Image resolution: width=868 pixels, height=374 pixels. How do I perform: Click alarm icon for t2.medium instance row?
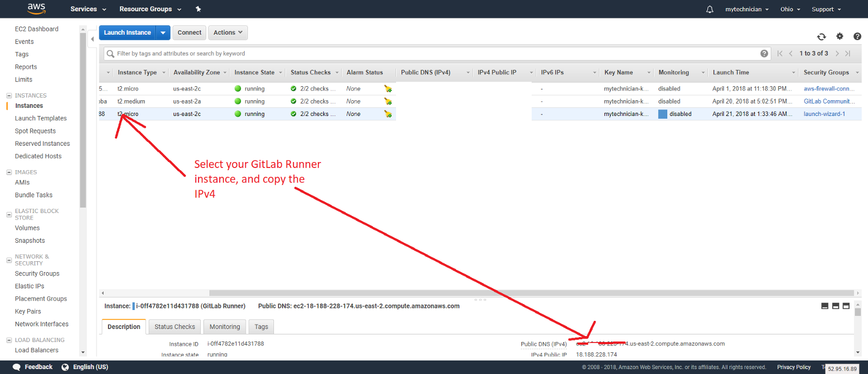(388, 101)
